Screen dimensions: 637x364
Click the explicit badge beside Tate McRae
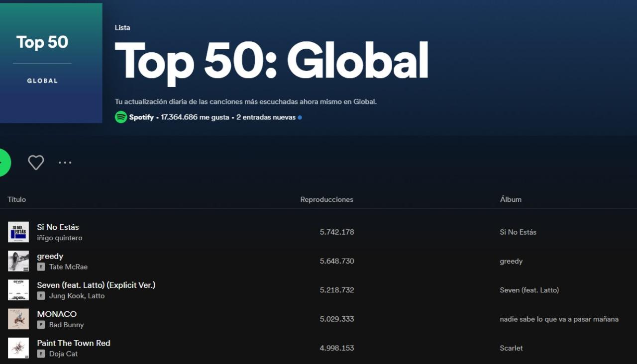point(40,267)
